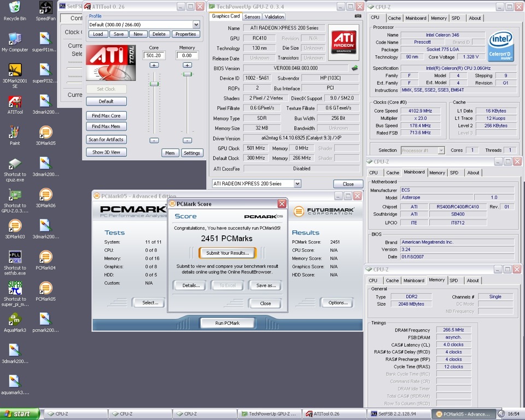Click Scan for Artifacts in ATITool
The image size is (525, 420).
pos(106,139)
